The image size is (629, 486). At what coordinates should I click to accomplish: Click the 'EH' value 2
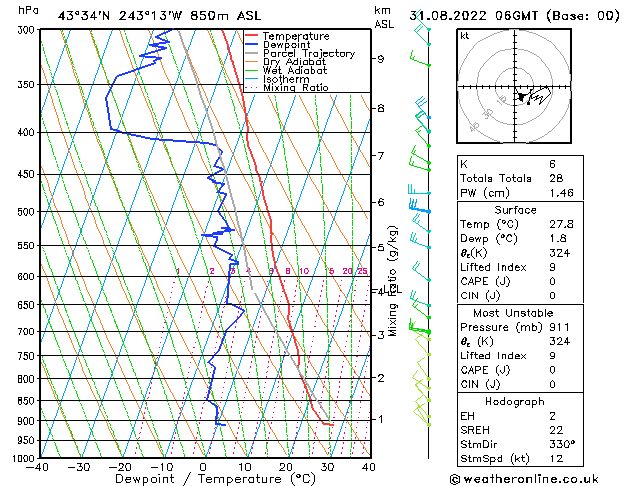pos(552,416)
